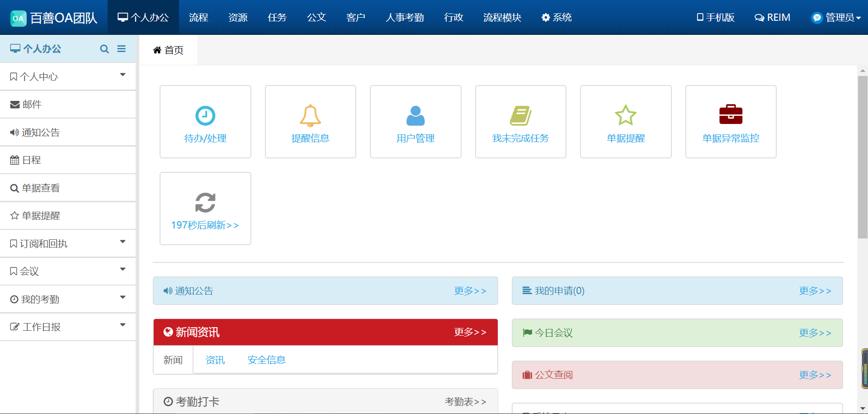Open the 管理员 user dropdown
This screenshot has width=868, height=414.
click(836, 18)
